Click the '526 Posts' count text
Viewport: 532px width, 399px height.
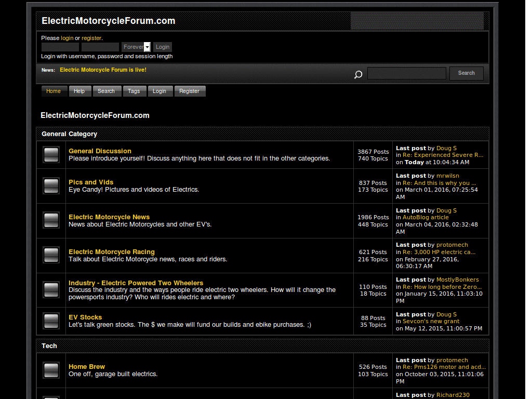point(373,367)
